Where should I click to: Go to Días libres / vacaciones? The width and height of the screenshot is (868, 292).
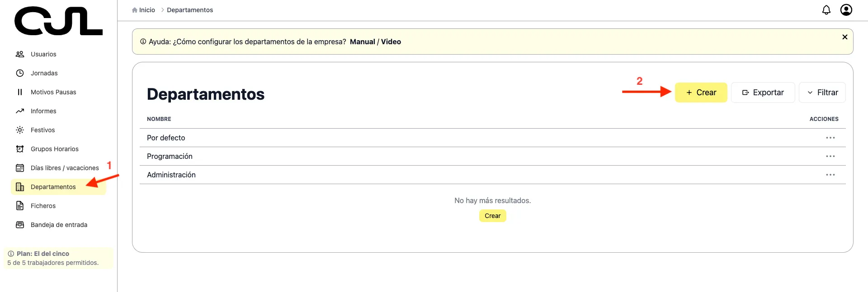(x=64, y=168)
